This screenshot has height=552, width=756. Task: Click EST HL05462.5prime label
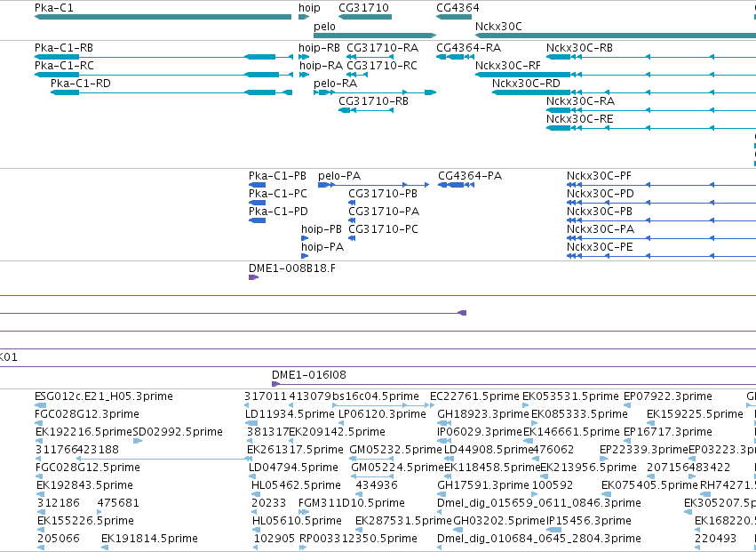(296, 485)
